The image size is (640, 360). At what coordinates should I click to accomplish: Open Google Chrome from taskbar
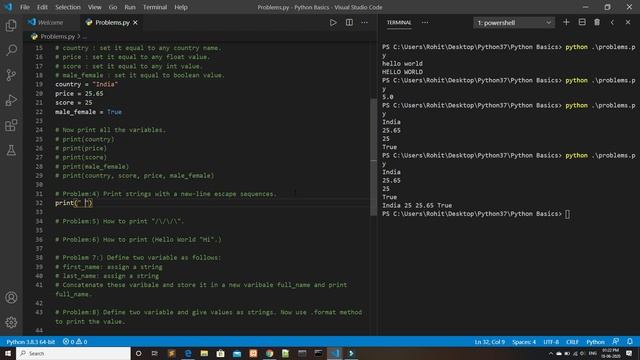tap(269, 353)
